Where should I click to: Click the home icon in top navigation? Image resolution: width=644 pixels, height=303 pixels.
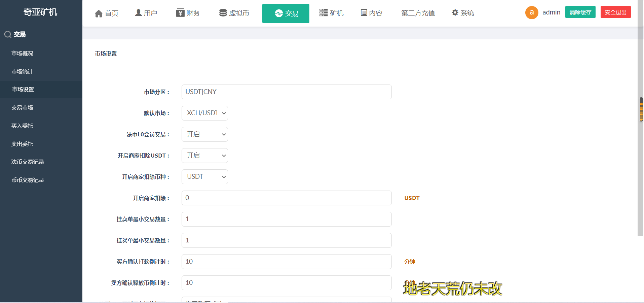(x=99, y=13)
